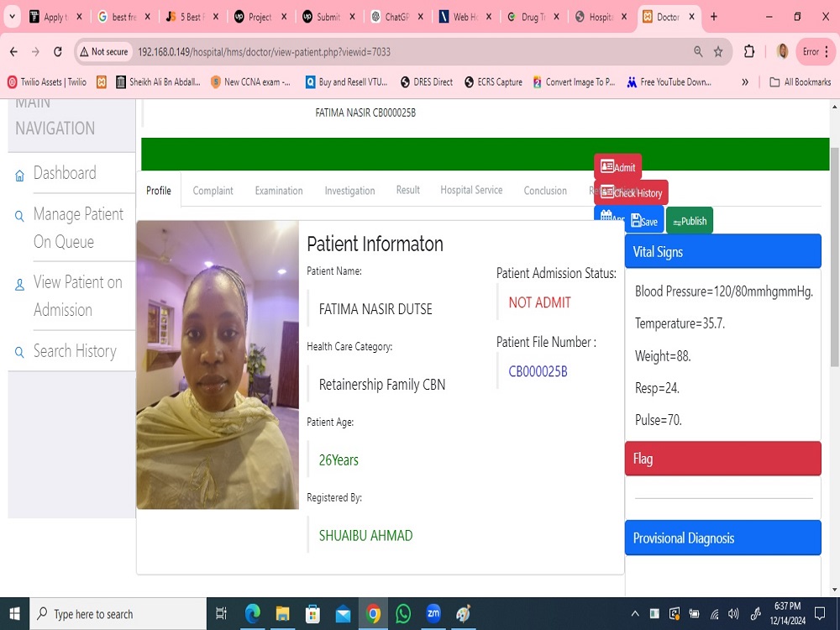Open a new browser tab

tap(713, 17)
